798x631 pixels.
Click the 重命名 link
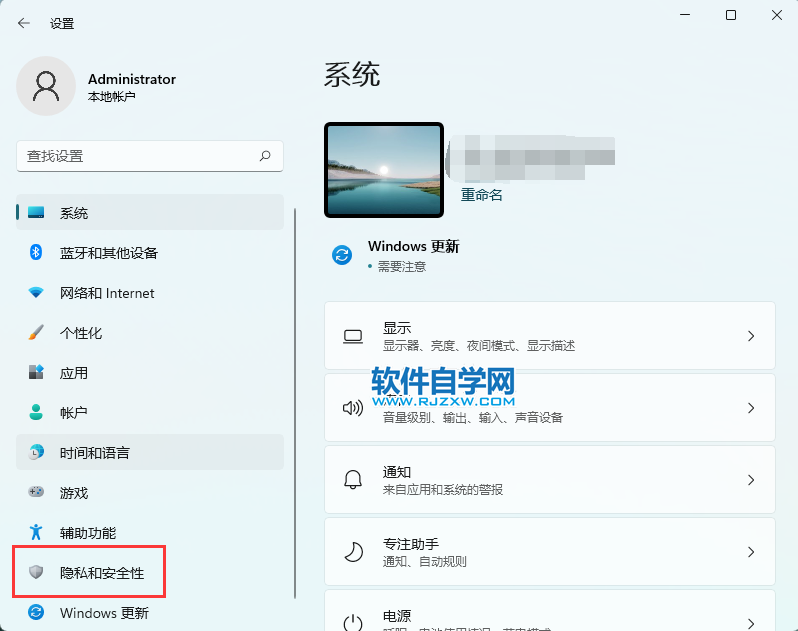pos(481,195)
